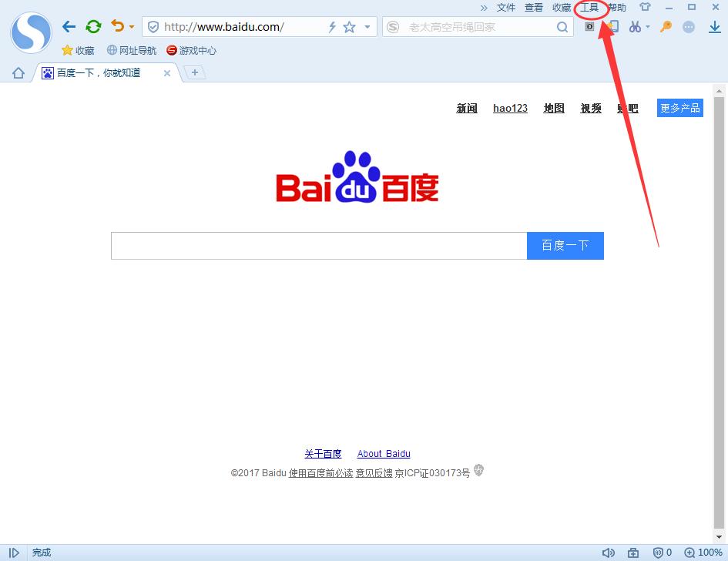Open the 查看 menu
Viewport: 728px width, 561px height.
[x=534, y=8]
